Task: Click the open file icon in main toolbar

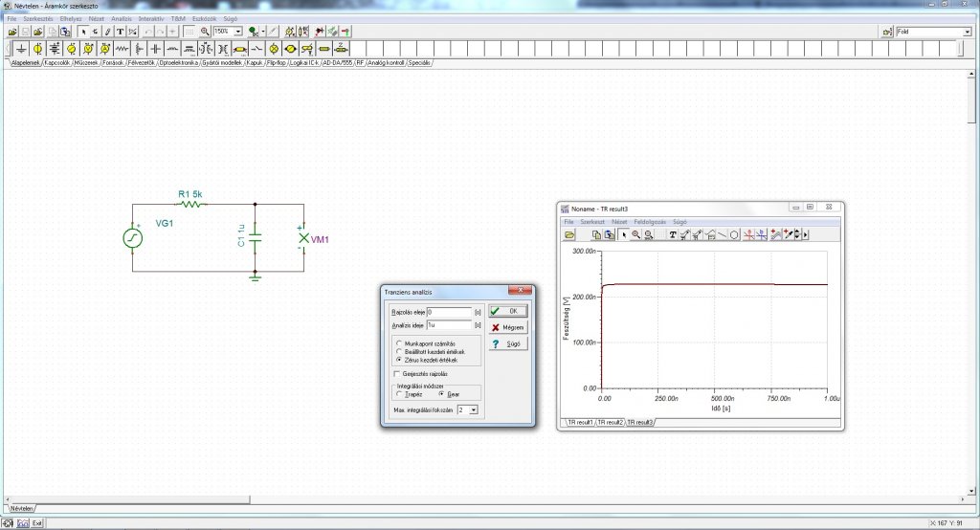Action: pyautogui.click(x=13, y=32)
